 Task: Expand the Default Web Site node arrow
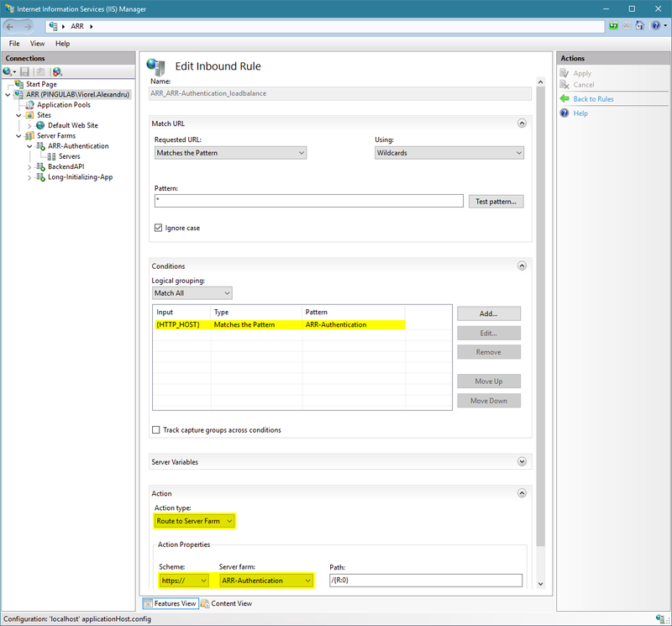point(29,126)
